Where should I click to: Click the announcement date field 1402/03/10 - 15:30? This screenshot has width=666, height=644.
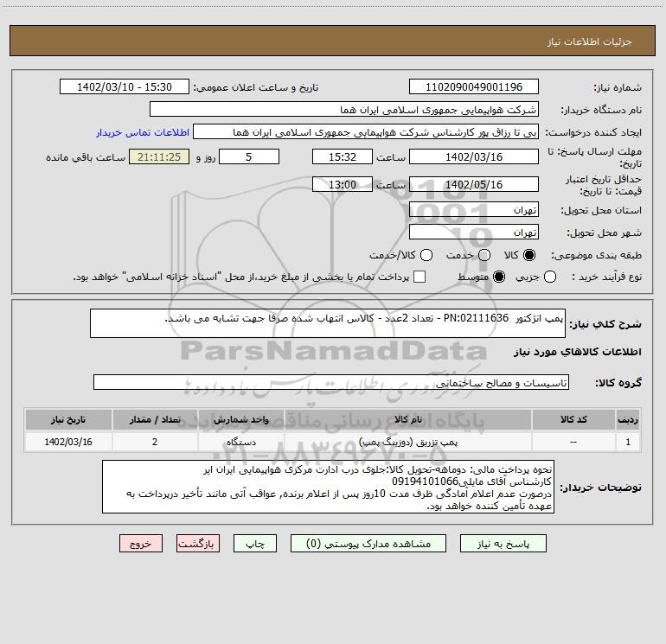[x=125, y=86]
